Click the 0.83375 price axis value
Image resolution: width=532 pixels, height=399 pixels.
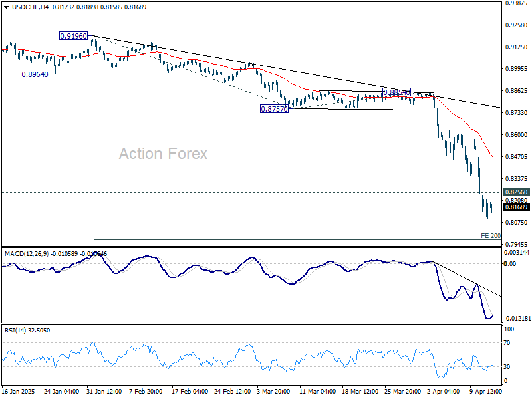point(516,178)
